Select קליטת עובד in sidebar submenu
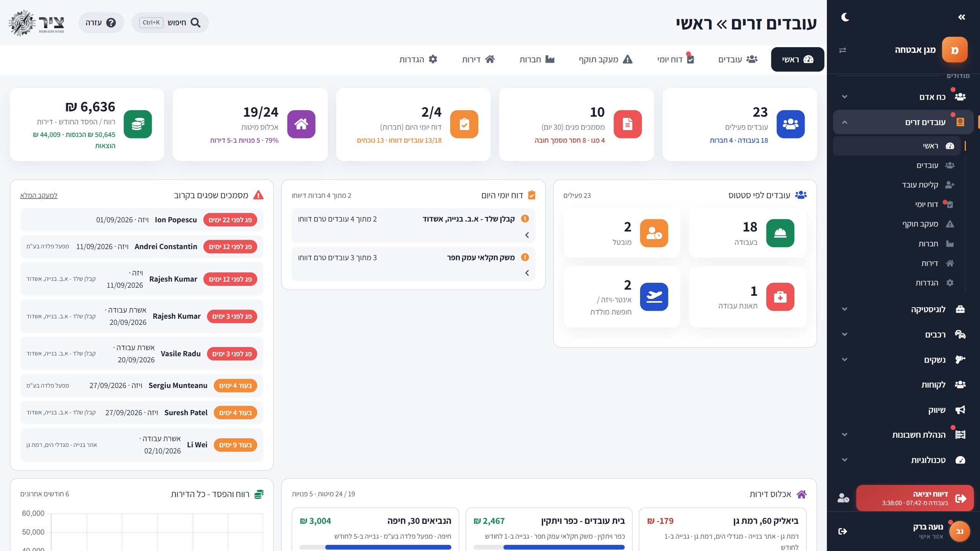Viewport: 980px width, 551px height. click(897, 185)
